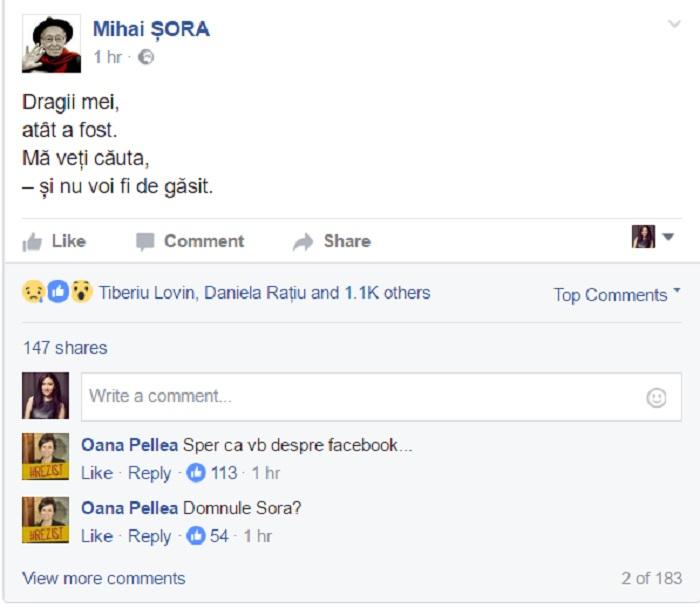
Task: Click the Comment speech bubble icon
Action: click(x=146, y=241)
